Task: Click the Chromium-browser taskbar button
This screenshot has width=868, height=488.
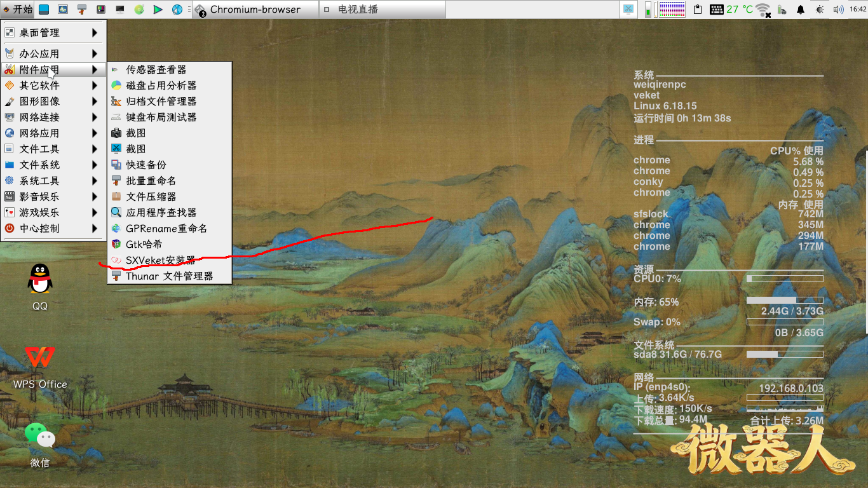Action: [254, 9]
